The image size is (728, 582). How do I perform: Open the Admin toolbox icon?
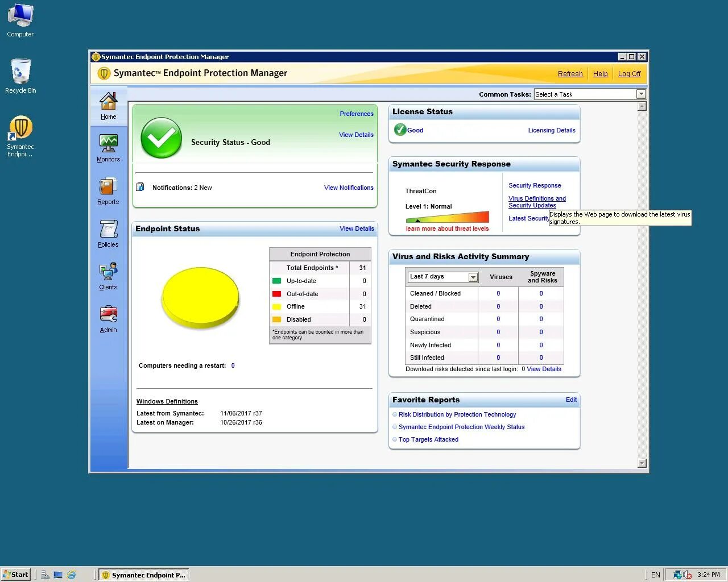click(x=108, y=314)
